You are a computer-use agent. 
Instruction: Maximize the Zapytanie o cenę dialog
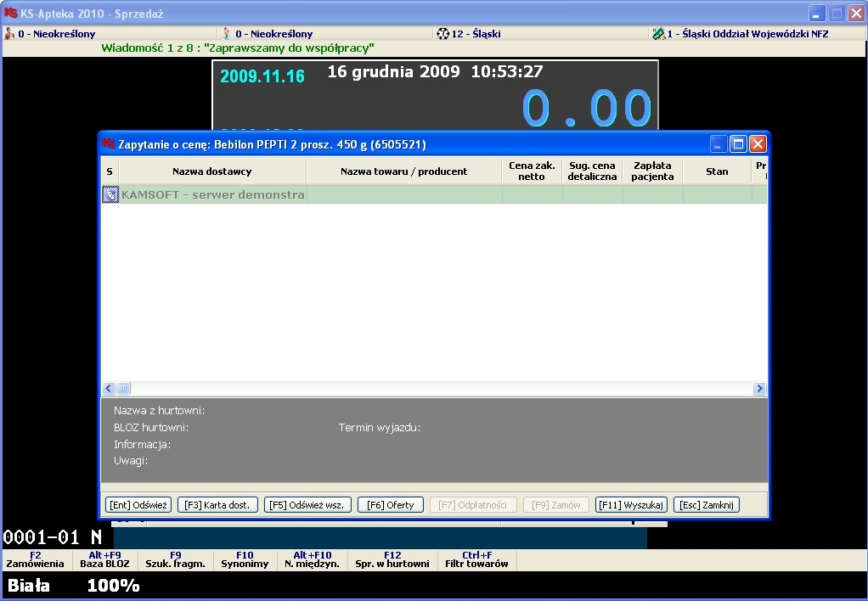click(738, 144)
